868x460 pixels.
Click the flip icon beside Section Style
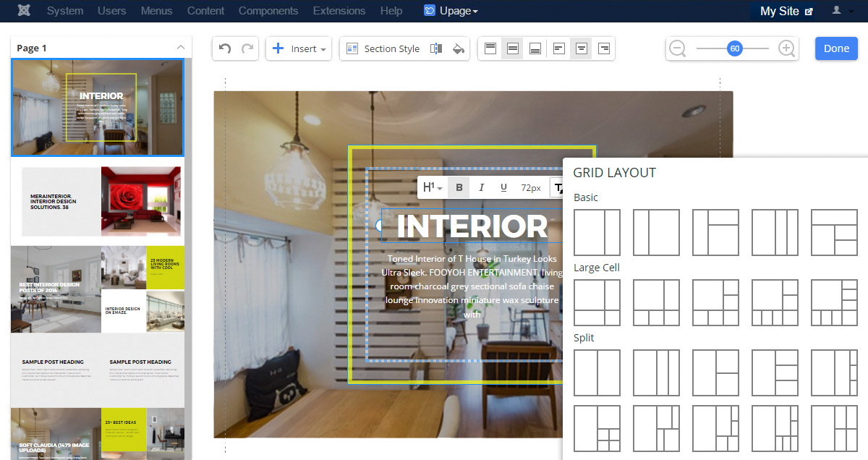pos(435,48)
